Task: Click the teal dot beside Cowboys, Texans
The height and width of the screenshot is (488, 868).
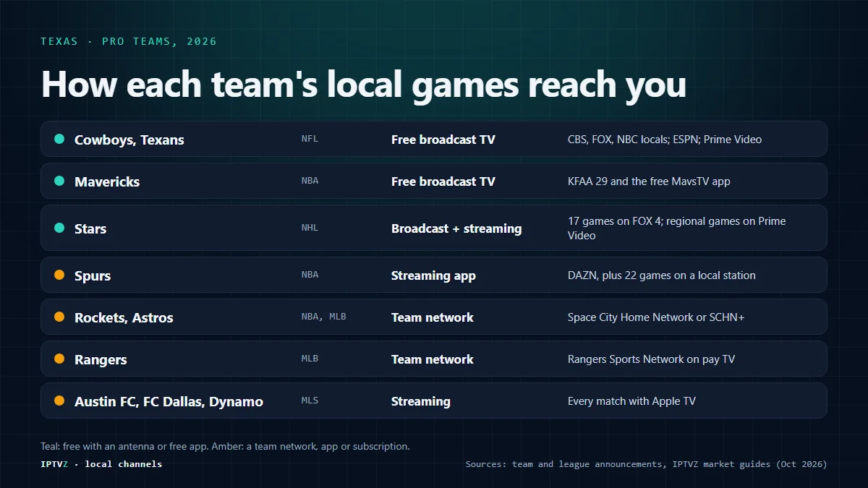Action: tap(59, 139)
